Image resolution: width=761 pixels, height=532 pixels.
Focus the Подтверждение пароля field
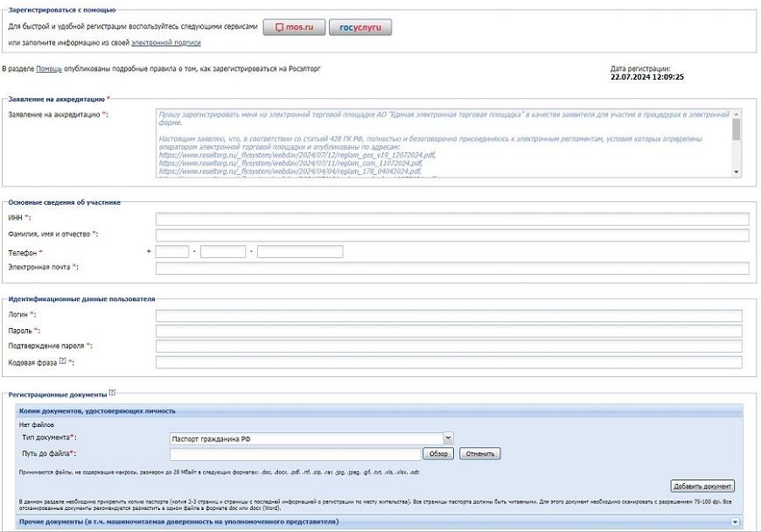tap(449, 346)
